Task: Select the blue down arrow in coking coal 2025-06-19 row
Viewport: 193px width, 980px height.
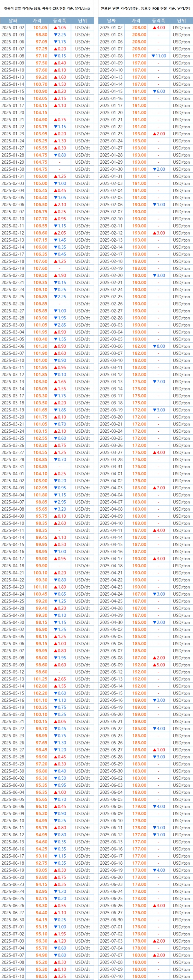Action: (x=155, y=870)
